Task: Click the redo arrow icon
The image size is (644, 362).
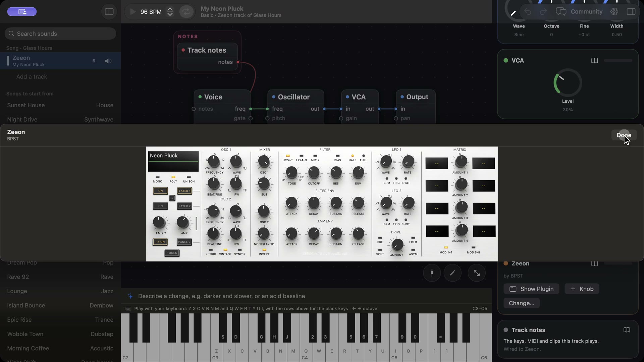Action: pos(543,12)
